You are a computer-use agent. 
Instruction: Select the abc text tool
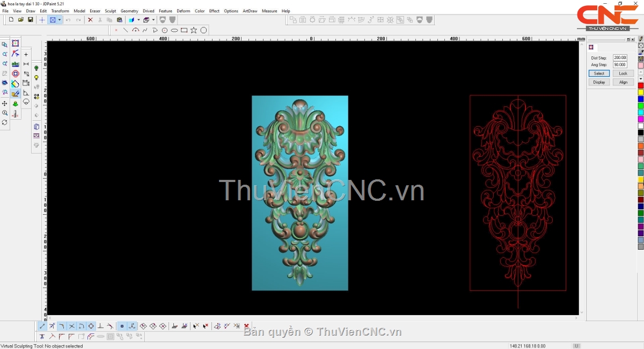pyautogui.click(x=16, y=64)
